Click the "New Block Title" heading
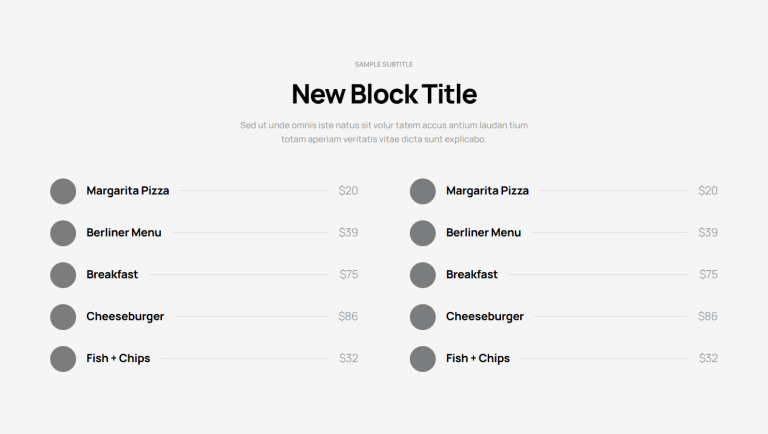 pyautogui.click(x=384, y=94)
